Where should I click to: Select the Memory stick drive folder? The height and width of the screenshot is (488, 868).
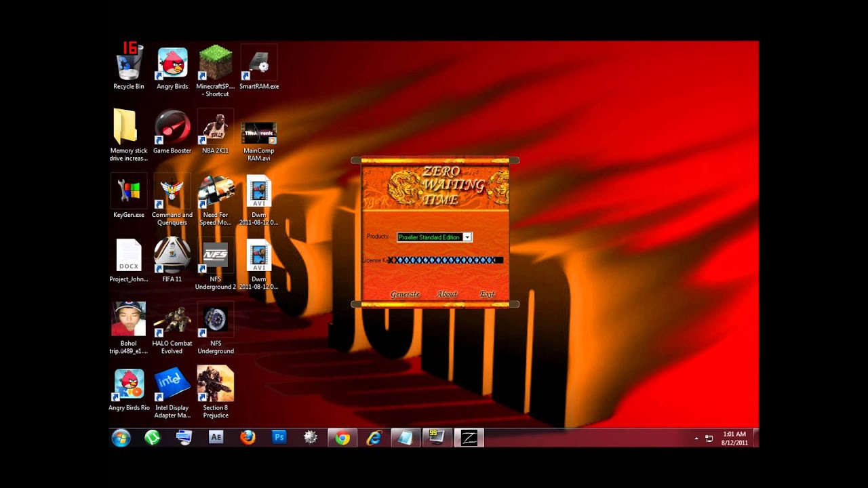[x=128, y=134]
